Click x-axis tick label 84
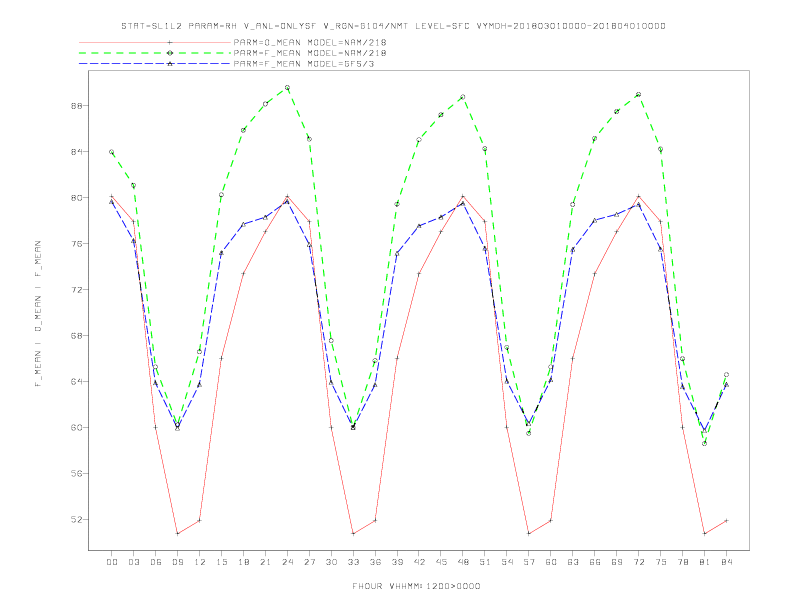The image size is (792, 612). point(726,562)
